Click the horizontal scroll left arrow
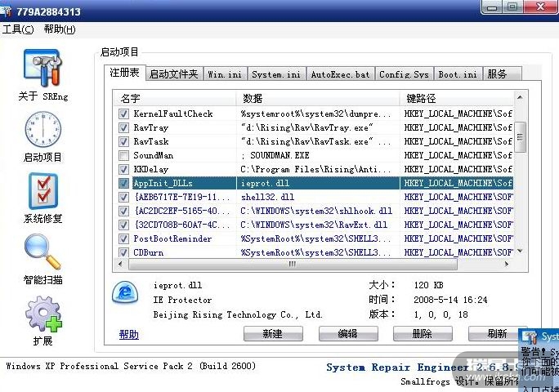The image size is (559, 392). pyautogui.click(x=120, y=264)
